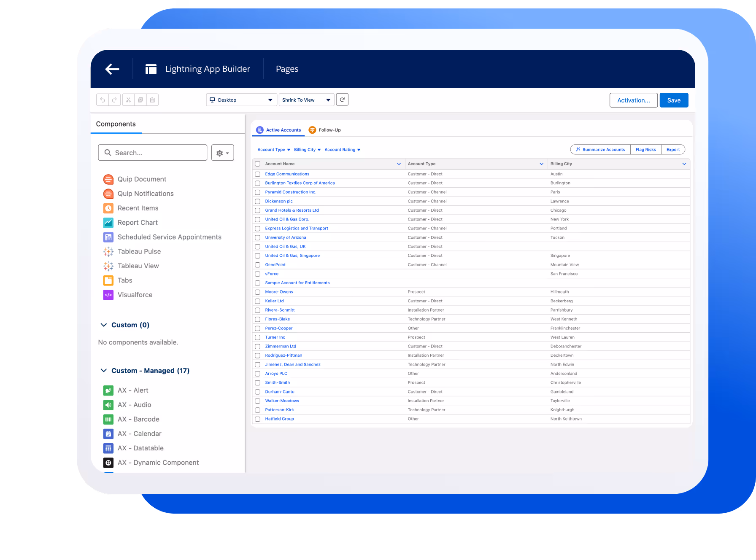
Task: Redo the last change
Action: pyautogui.click(x=114, y=100)
